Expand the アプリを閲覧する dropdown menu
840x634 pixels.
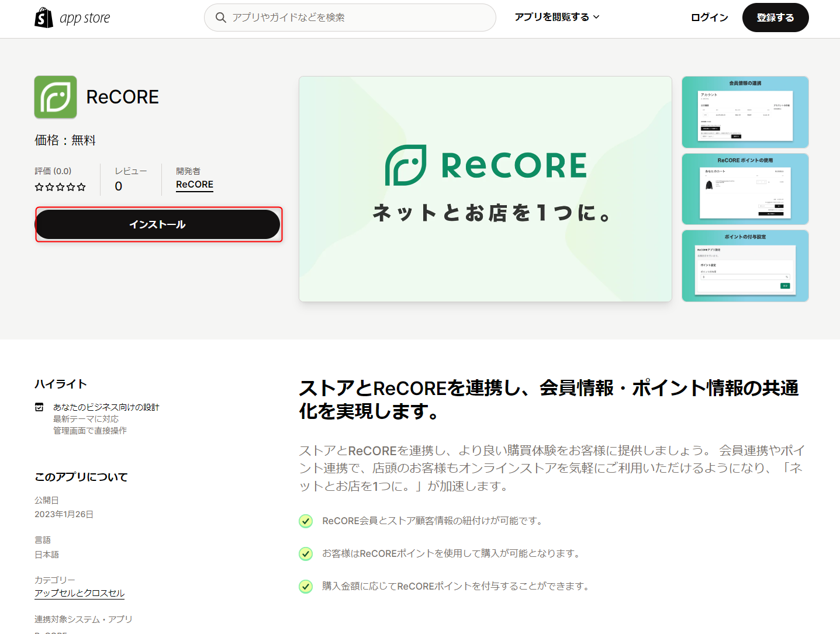(x=557, y=17)
